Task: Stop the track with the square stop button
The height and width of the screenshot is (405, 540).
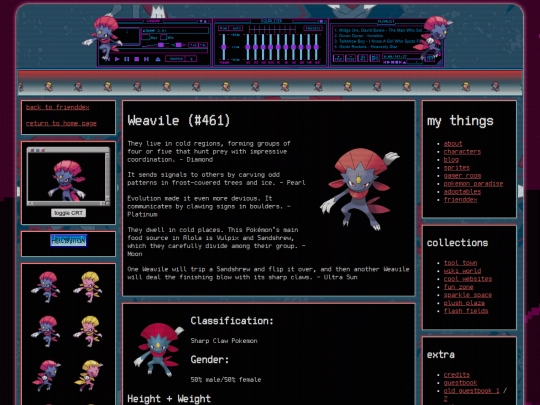Action: 136,59
